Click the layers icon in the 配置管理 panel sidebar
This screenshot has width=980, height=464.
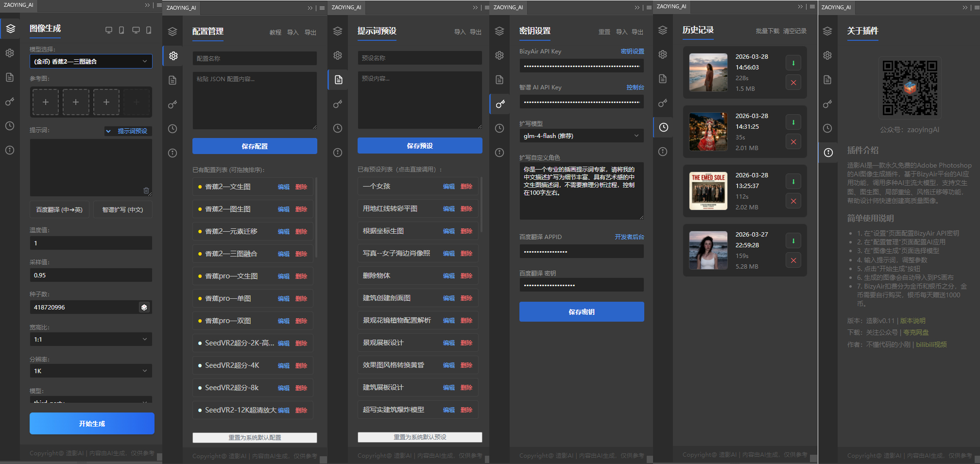pos(172,32)
